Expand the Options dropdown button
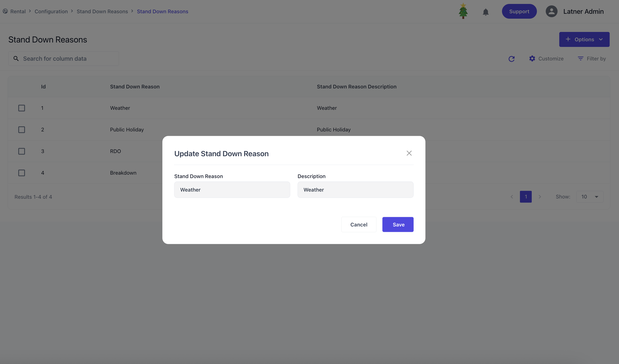 [x=584, y=39]
